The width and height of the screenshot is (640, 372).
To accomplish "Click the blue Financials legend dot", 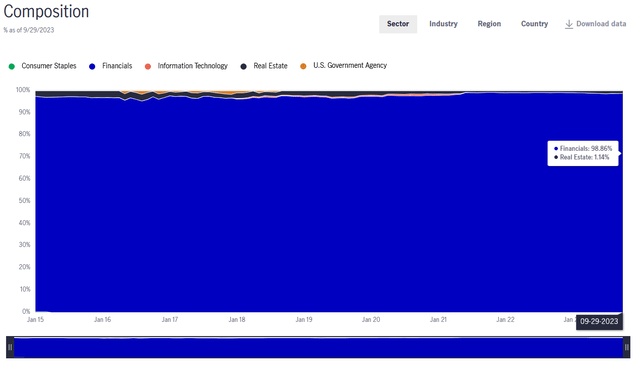I will (x=92, y=66).
